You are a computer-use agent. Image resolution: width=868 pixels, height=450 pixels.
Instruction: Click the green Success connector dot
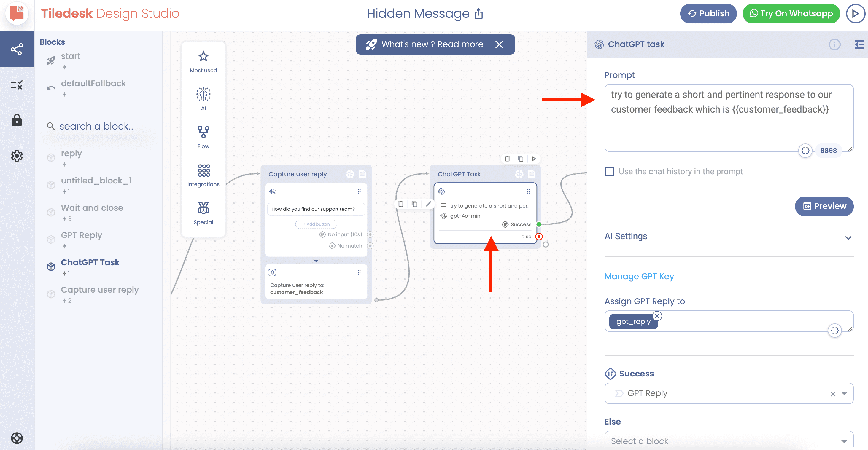[x=539, y=224]
